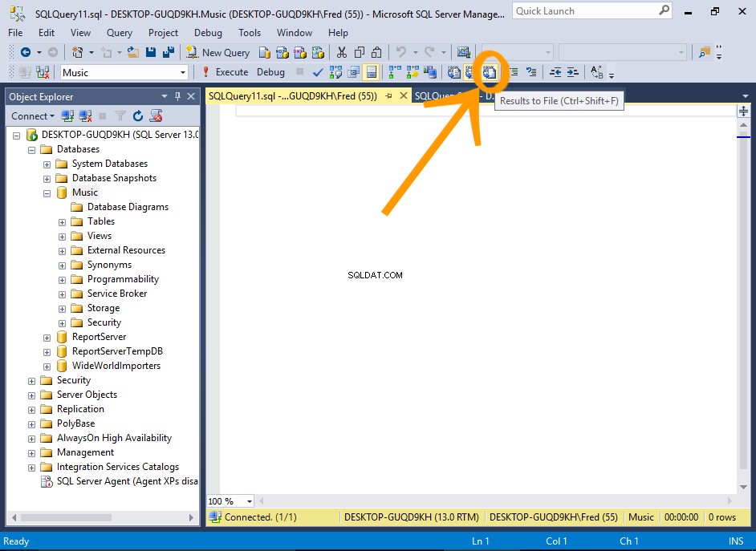The height and width of the screenshot is (551, 756).
Task: Click the script with red X icon in Object Explorer
Action: (156, 115)
